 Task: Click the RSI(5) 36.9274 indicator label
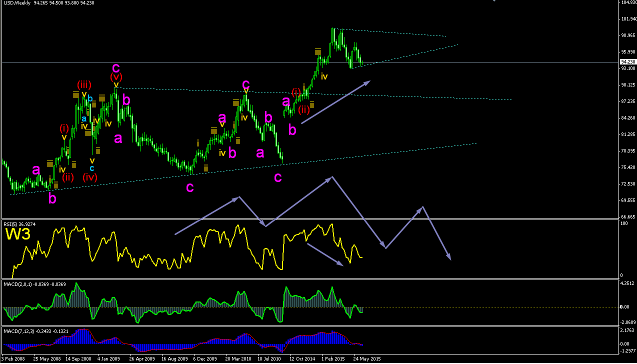20,224
